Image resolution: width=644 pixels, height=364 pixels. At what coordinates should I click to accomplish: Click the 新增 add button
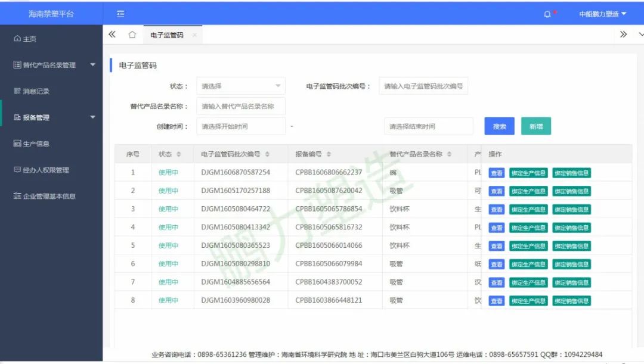click(x=535, y=126)
